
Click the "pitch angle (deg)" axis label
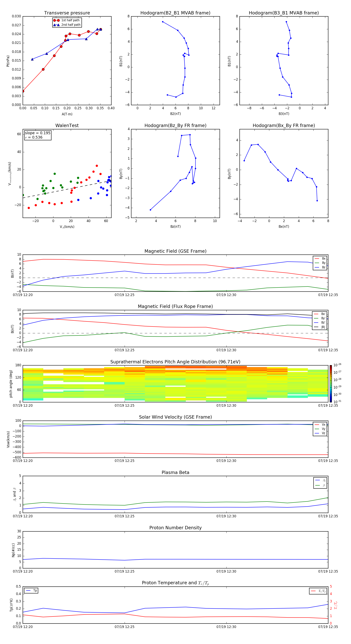(11, 384)
